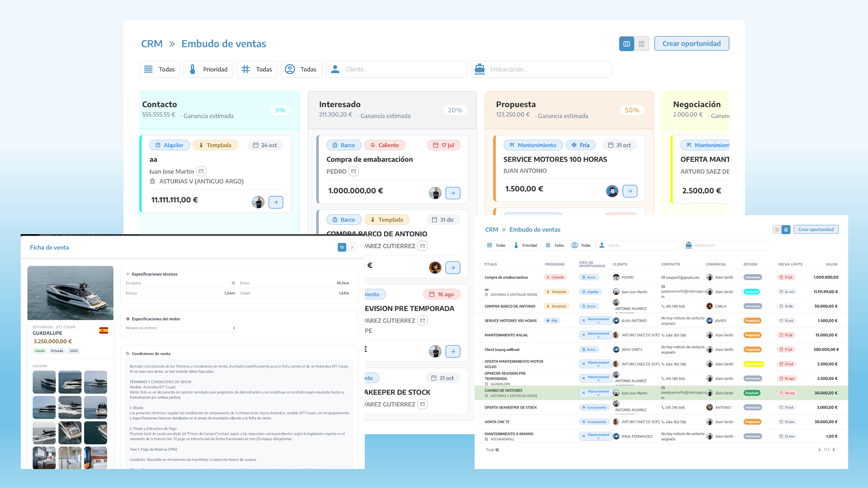Open the Ficha de venta menu icon
This screenshot has height=488, width=868.
click(342, 247)
